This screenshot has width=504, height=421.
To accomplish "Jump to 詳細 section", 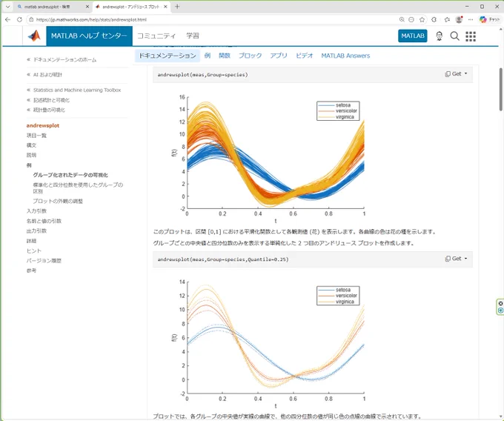I will tap(31, 241).
